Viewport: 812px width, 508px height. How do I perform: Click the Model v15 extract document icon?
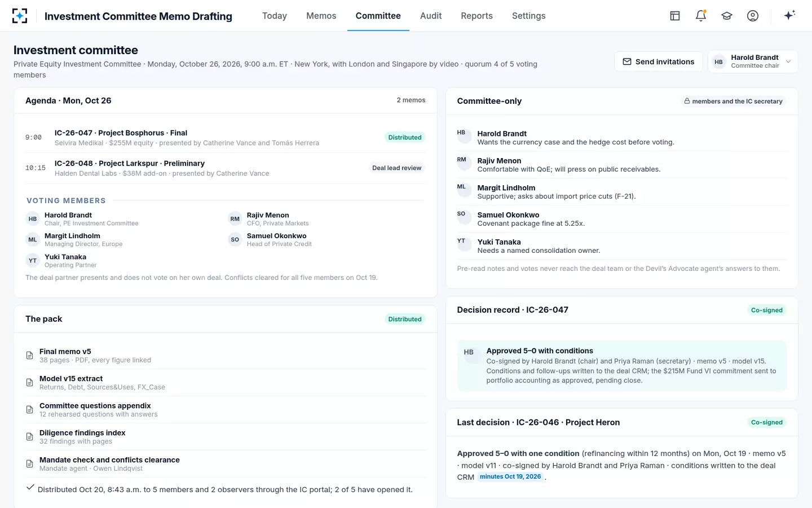pos(30,383)
